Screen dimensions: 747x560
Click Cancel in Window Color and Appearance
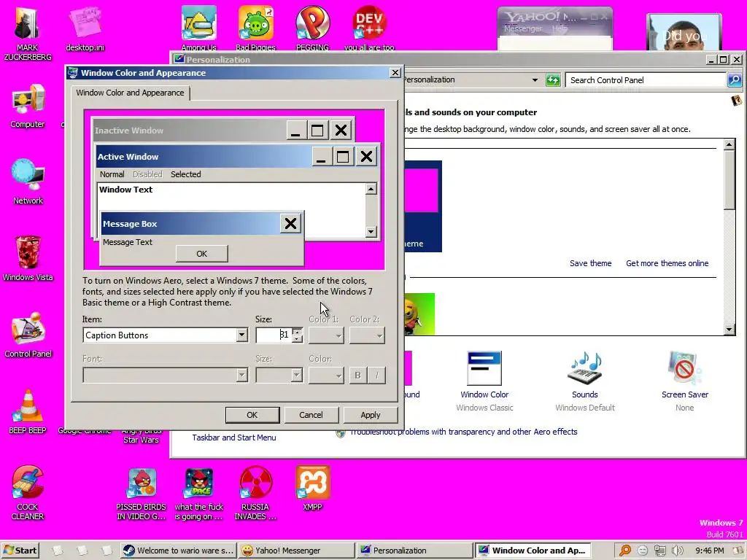311,415
